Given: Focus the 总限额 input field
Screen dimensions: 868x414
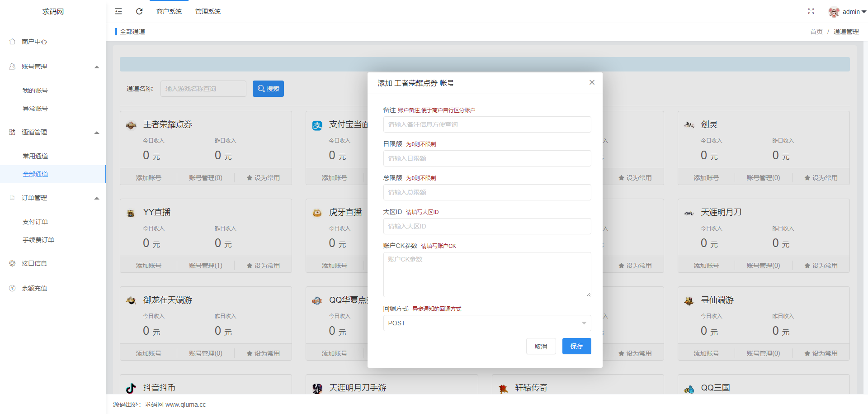Looking at the screenshot, I should pos(487,192).
